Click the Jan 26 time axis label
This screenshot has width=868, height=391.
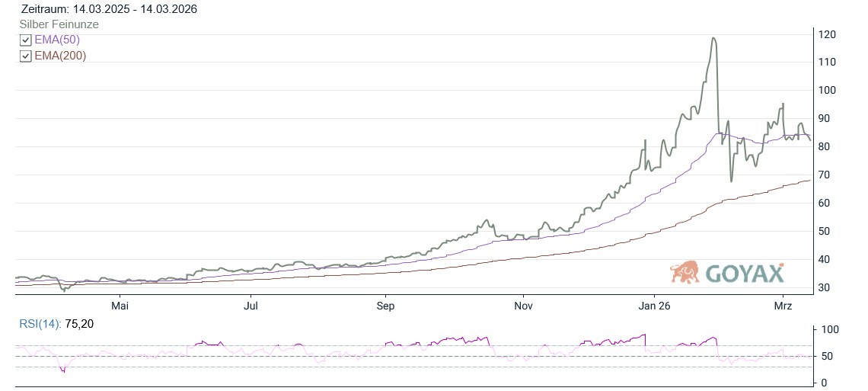654,306
